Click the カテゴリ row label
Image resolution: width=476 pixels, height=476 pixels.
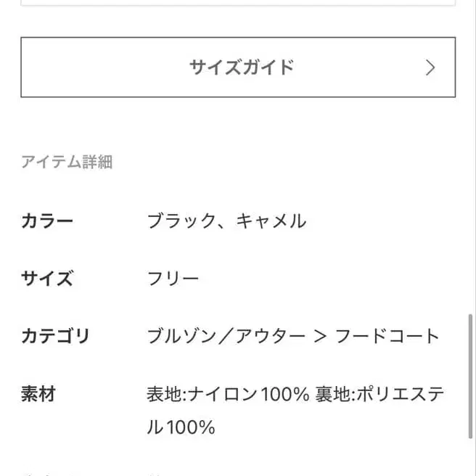pos(56,337)
